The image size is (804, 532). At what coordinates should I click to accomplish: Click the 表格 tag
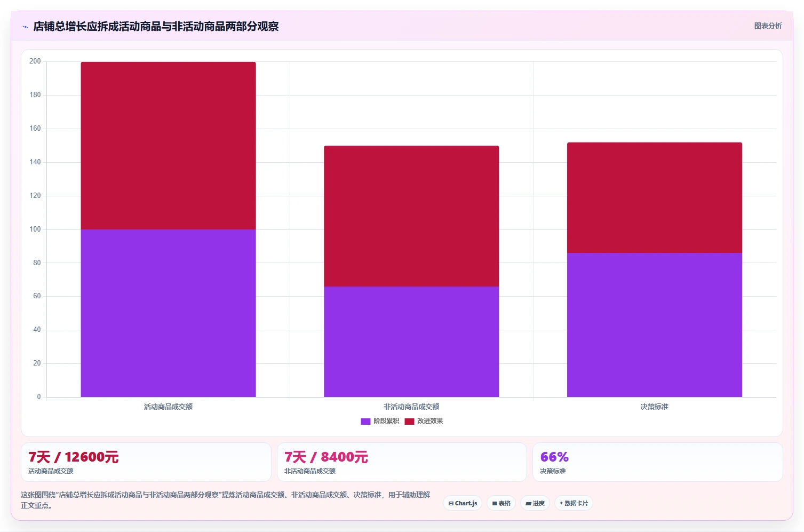click(x=501, y=503)
